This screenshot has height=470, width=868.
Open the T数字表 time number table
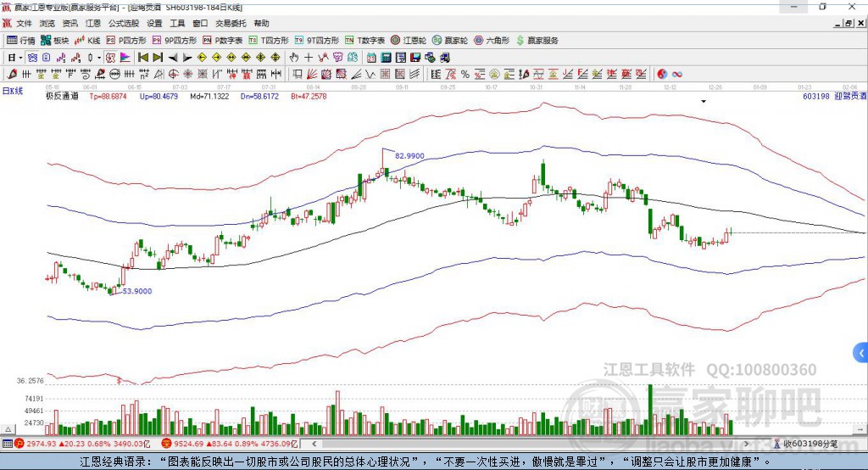coord(364,41)
